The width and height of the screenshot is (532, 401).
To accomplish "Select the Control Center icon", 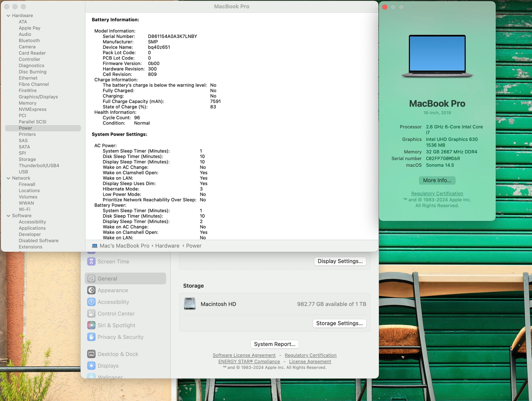I will click(91, 314).
